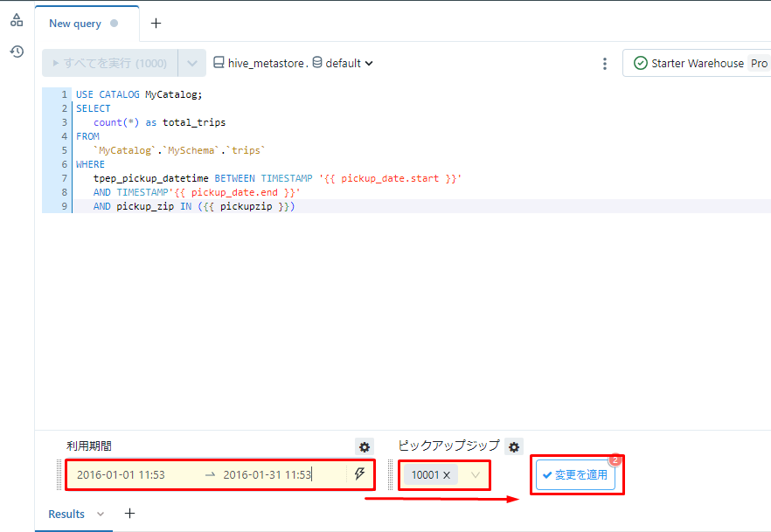Click the WHERE keyword on line 6

pos(90,164)
